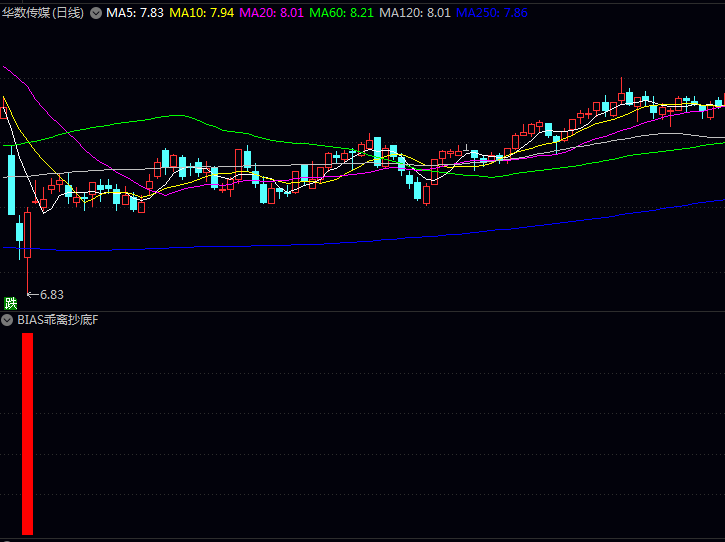Select the magenta MA20: 8.01 label
The height and width of the screenshot is (542, 725).
pos(272,13)
